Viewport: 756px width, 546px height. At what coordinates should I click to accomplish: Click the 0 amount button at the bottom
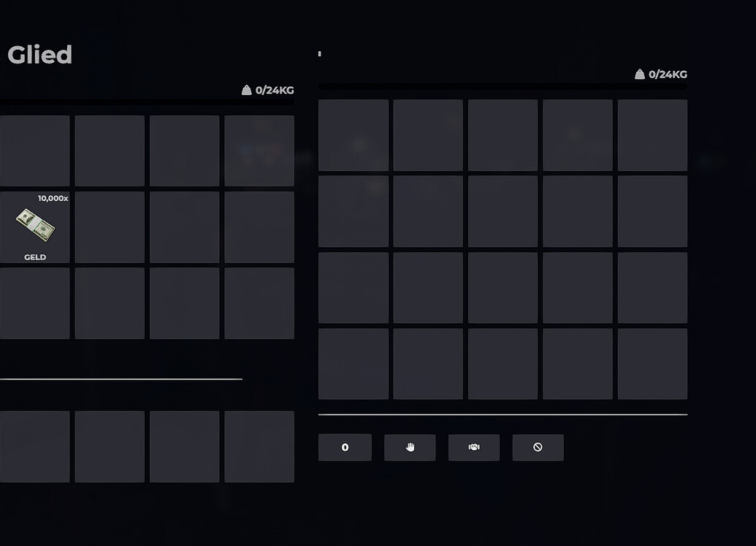coord(345,447)
